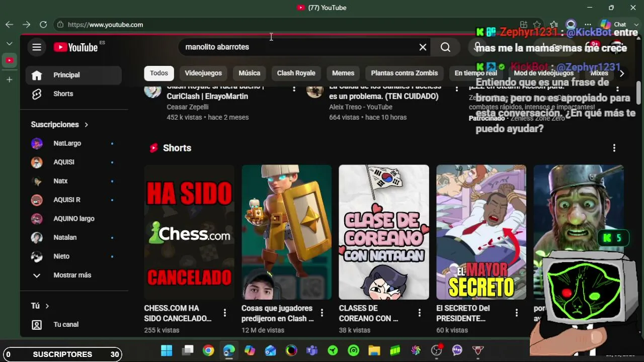
Task: Open Shorts in the left sidebar
Action: coord(73,94)
